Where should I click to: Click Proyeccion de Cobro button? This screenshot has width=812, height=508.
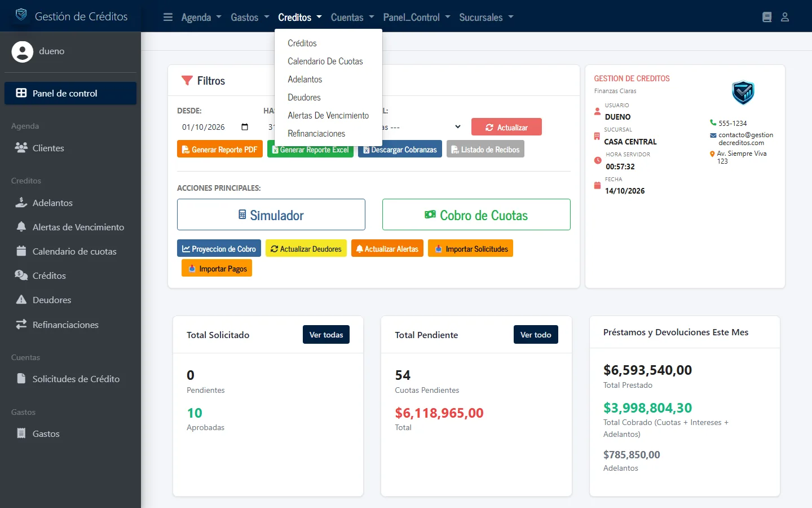pyautogui.click(x=219, y=248)
